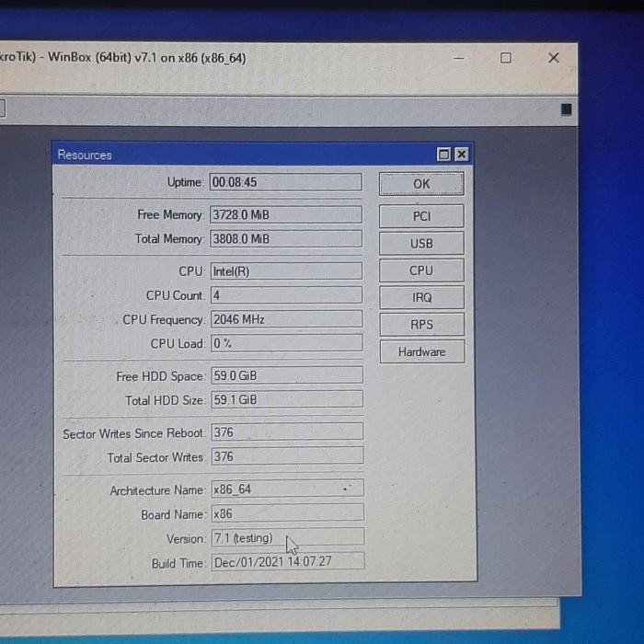Click the Board Name field x86
The width and height of the screenshot is (644, 644).
click(x=287, y=512)
